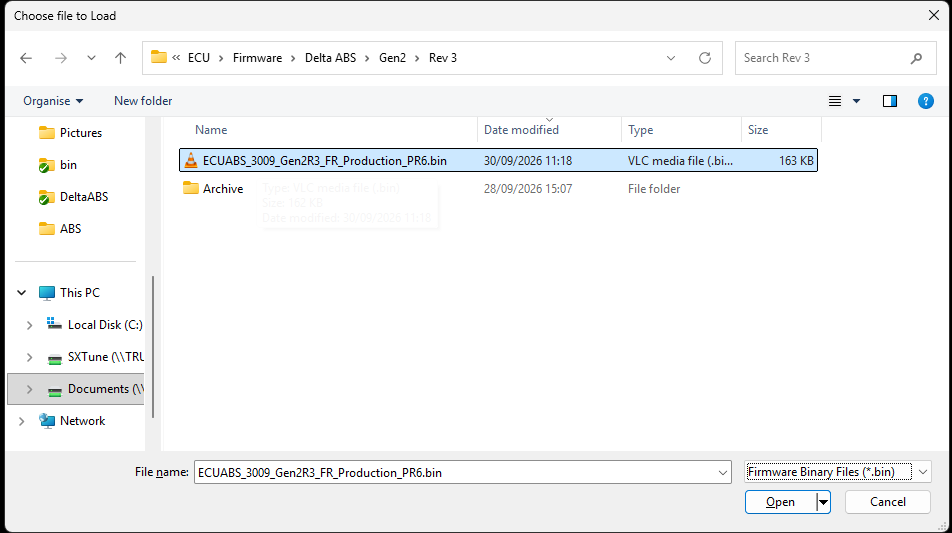The width and height of the screenshot is (952, 533).
Task: Click the search magnifier icon
Action: tap(916, 58)
